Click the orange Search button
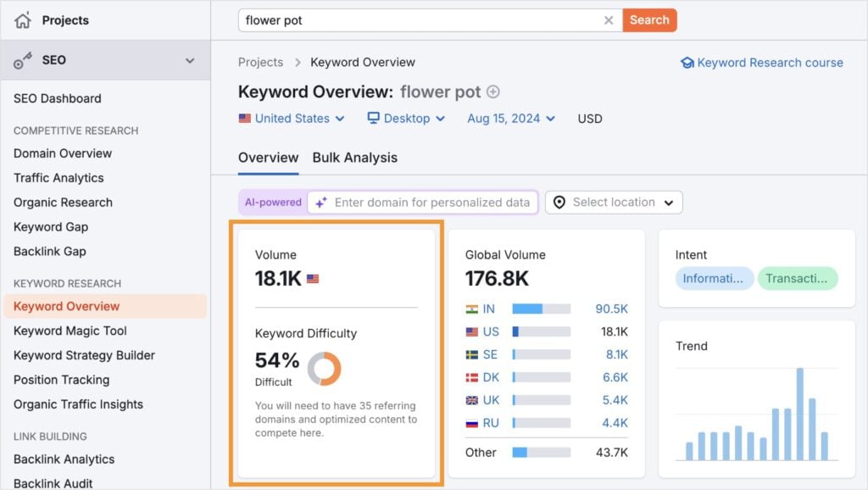This screenshot has height=490, width=868. (x=649, y=19)
